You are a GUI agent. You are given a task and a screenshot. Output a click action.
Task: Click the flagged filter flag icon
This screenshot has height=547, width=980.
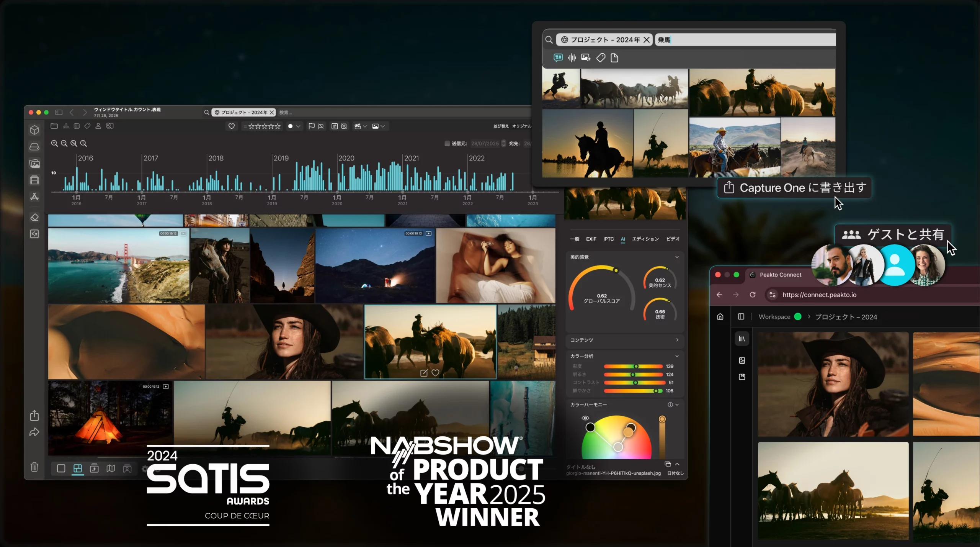pyautogui.click(x=311, y=126)
